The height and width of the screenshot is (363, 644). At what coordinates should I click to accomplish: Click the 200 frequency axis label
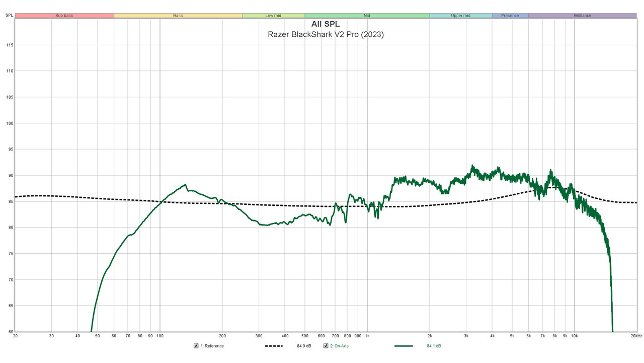pos(222,336)
